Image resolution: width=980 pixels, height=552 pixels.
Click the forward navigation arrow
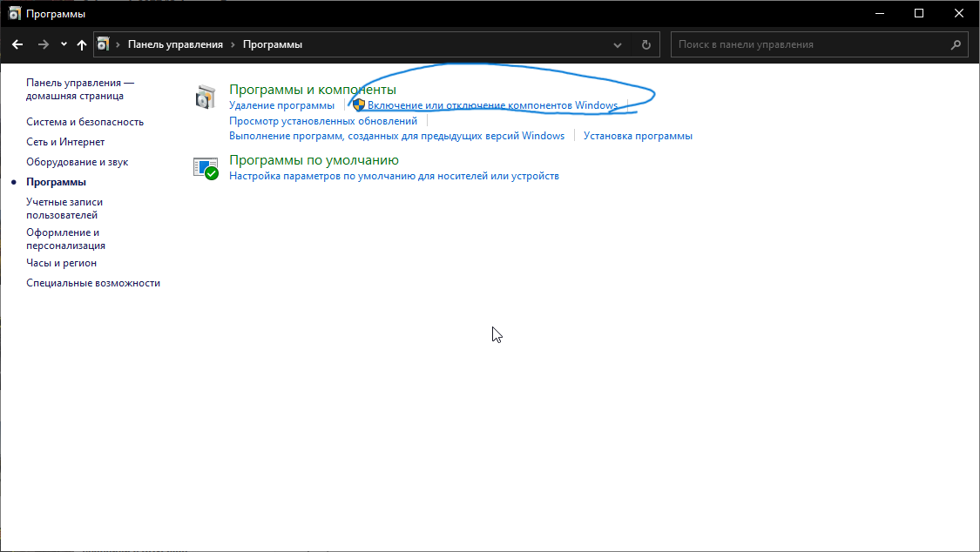pos(44,44)
